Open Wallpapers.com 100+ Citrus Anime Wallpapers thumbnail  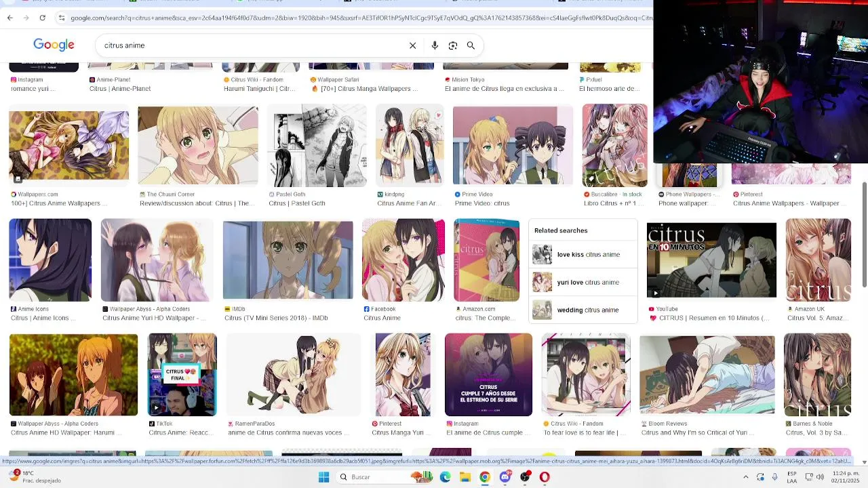coord(68,145)
